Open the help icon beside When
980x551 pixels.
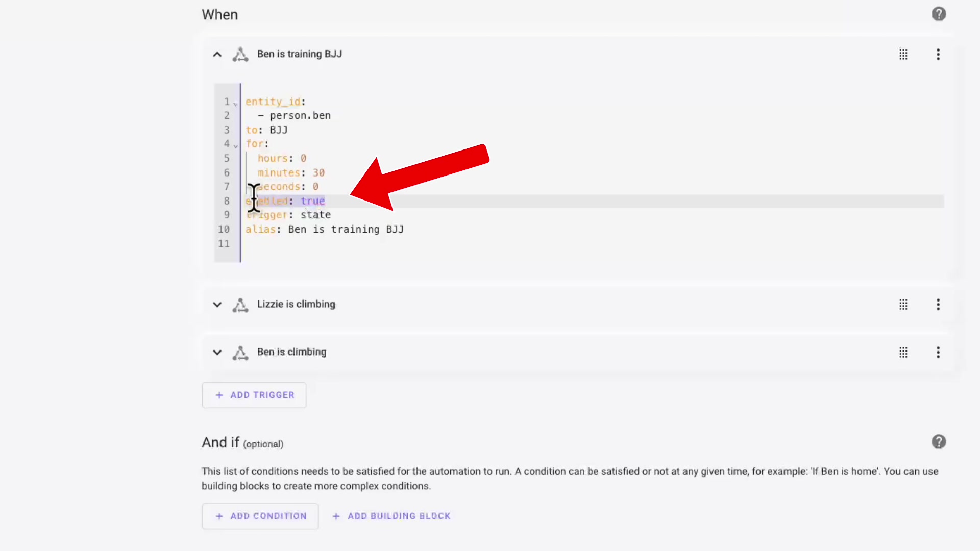[x=938, y=14]
